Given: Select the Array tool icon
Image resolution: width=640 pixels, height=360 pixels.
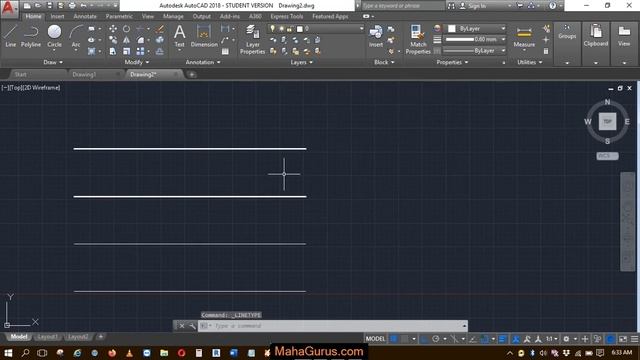Looking at the screenshot, I should click(140, 51).
